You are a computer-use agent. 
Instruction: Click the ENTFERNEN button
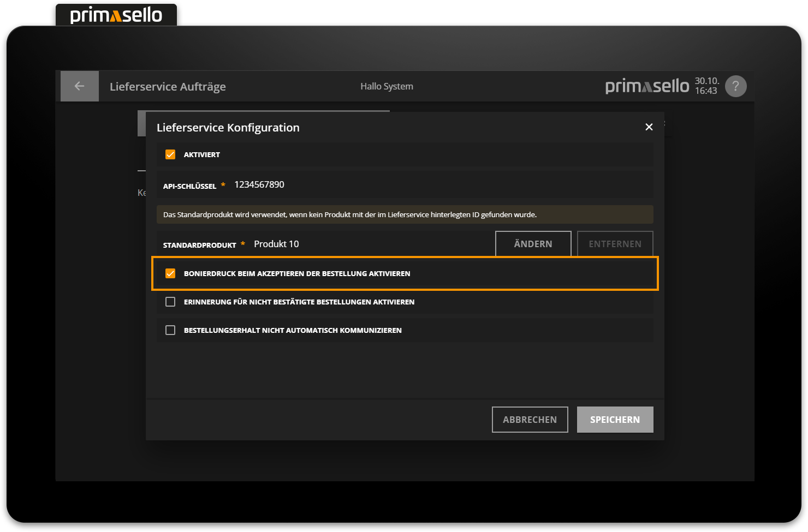coord(615,243)
